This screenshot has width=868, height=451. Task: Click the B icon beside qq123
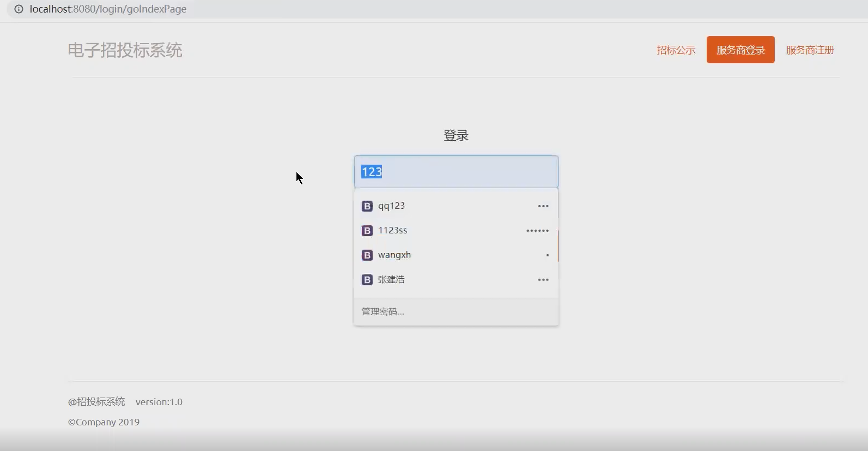[367, 206]
